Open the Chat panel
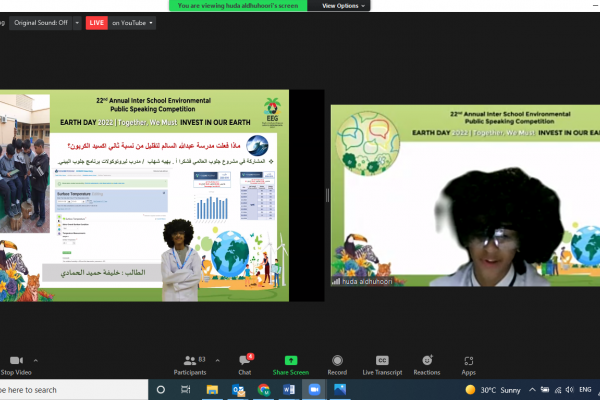 click(x=244, y=364)
